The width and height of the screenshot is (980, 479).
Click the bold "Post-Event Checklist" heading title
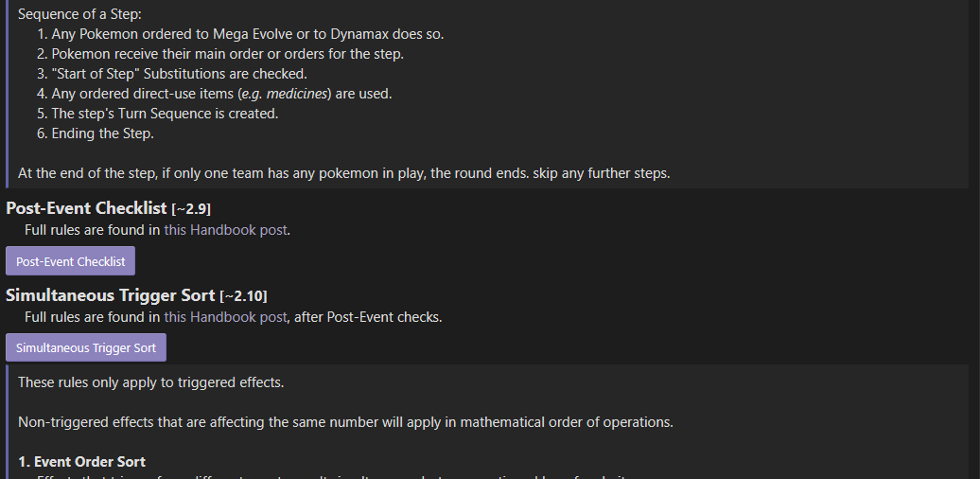[86, 208]
